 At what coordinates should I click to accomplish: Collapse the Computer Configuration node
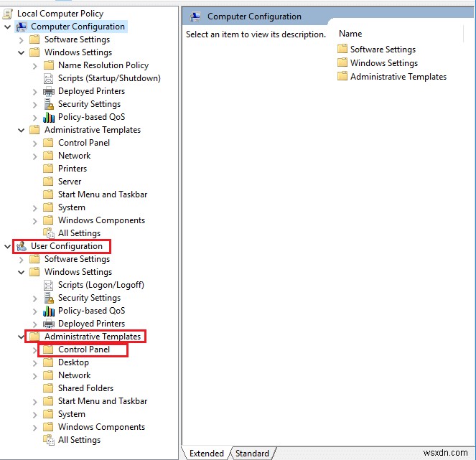(8, 27)
